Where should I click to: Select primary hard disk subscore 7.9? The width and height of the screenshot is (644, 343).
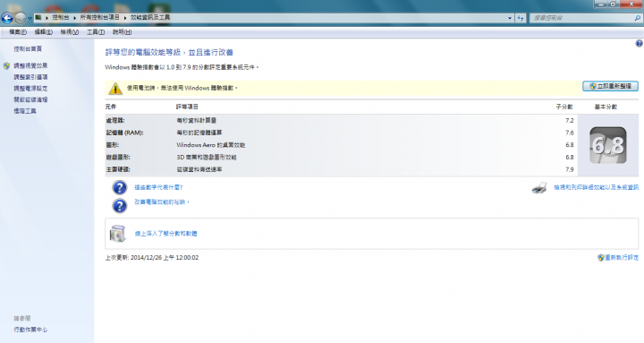pyautogui.click(x=569, y=169)
